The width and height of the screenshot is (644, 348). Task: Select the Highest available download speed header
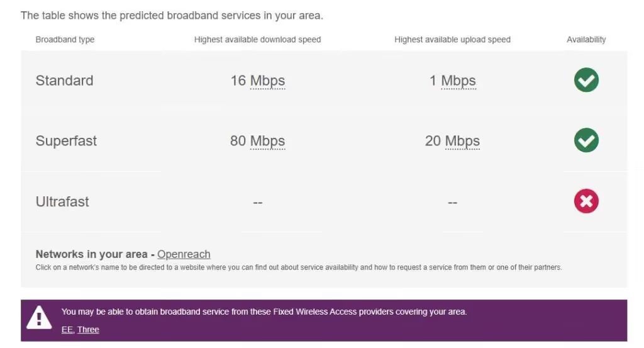[257, 40]
